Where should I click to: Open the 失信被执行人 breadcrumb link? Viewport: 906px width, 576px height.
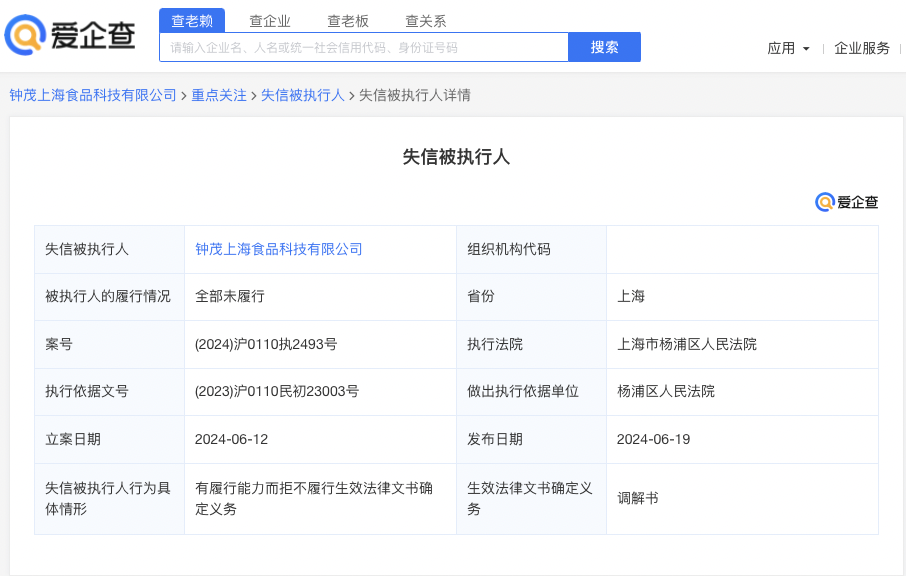click(302, 95)
